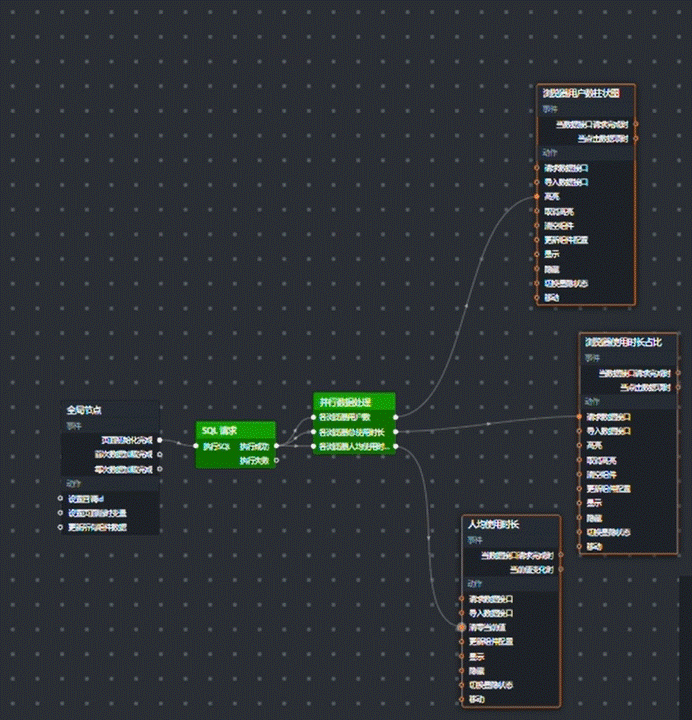
Task: Select 人均使用时长 node title
Action: [494, 524]
